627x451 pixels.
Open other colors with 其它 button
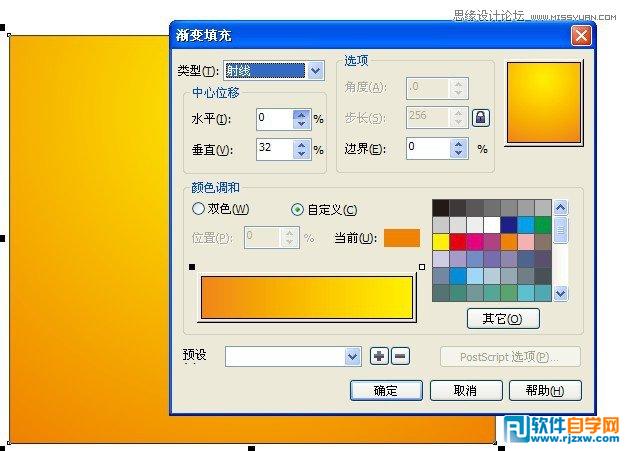coord(503,319)
